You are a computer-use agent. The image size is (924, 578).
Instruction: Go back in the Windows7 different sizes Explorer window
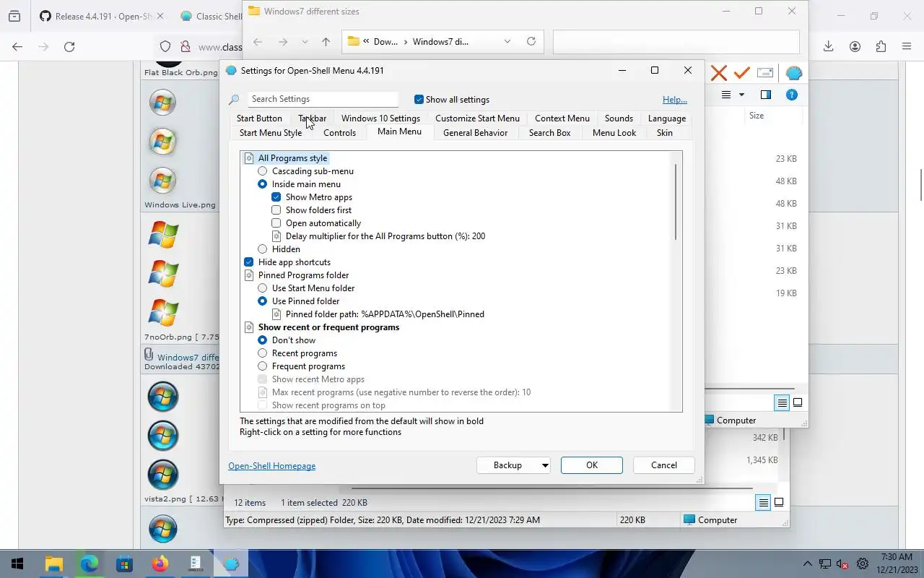pyautogui.click(x=258, y=42)
